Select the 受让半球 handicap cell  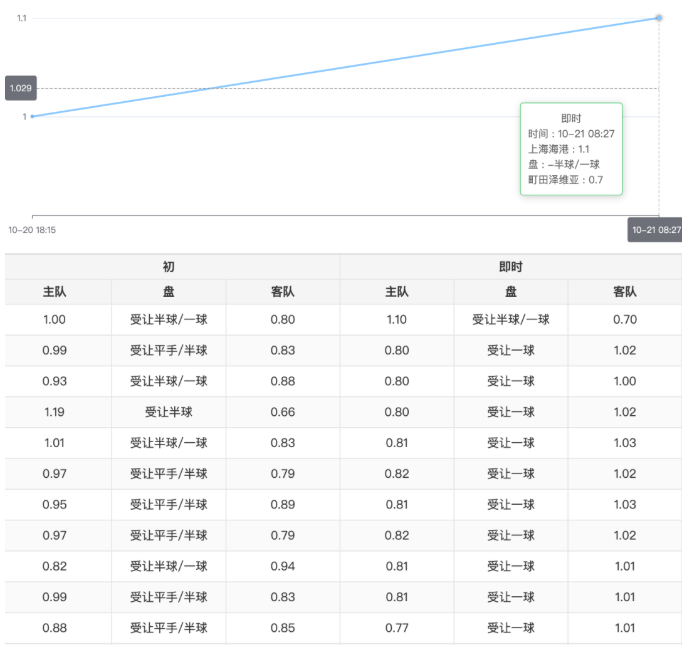(x=168, y=411)
